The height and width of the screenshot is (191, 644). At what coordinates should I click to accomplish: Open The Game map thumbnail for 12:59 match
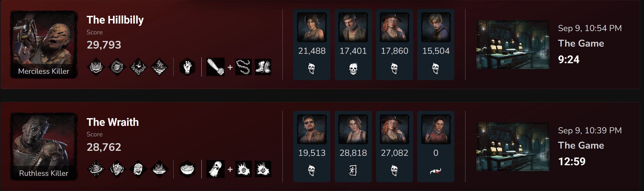click(513, 146)
